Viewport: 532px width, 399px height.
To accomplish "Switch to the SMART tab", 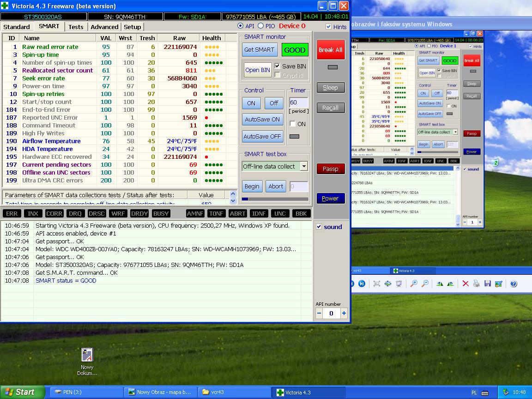I will [49, 26].
